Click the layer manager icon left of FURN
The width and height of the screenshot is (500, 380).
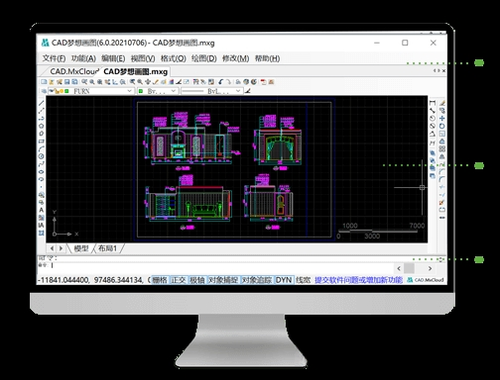pyautogui.click(x=44, y=91)
